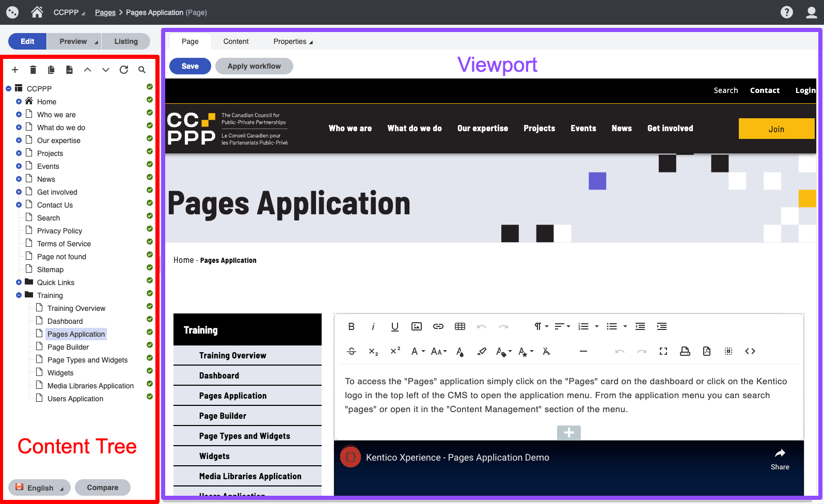Screen dimensions: 824x504
Task: Open text color picker (A with droplet)
Action: (x=460, y=351)
